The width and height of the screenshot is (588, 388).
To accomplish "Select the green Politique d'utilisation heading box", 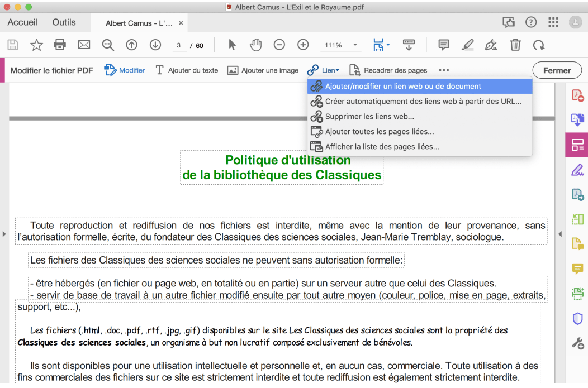I will 282,167.
